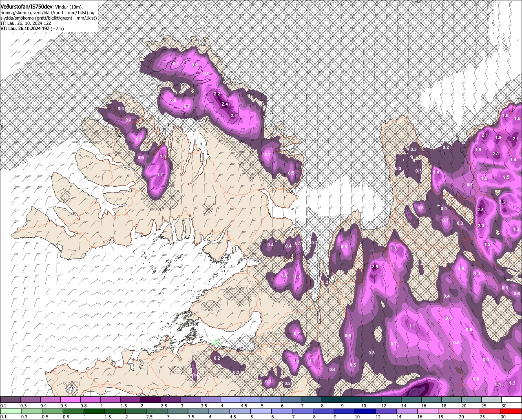Select the bottom legend row swatch labeled 0.5
522x420 pixels.
coord(52,411)
